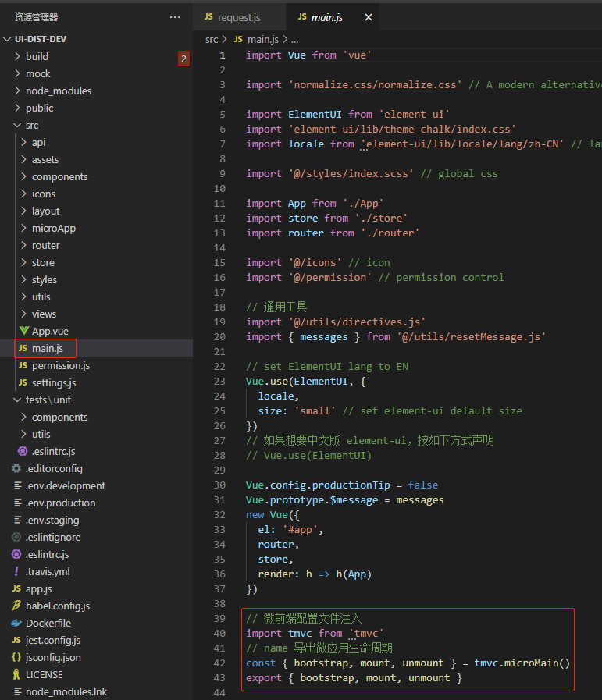
Task: Switch to the request.js tab
Action: [x=239, y=17]
